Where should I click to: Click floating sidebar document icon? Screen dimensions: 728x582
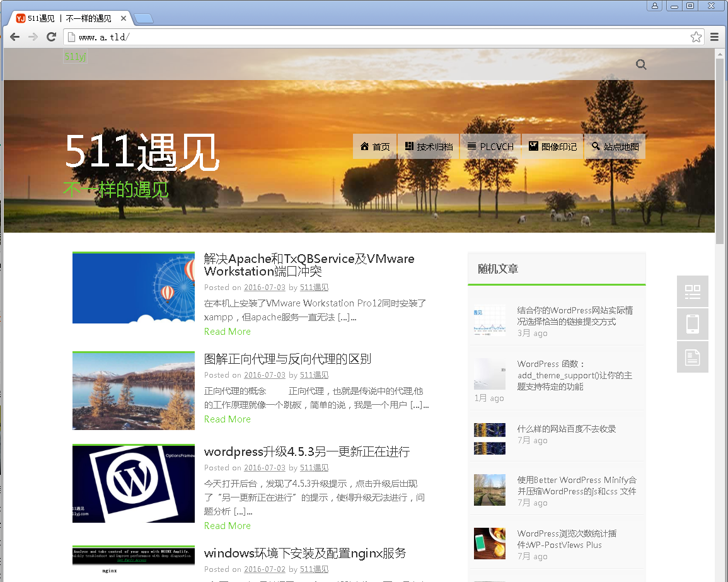(693, 357)
